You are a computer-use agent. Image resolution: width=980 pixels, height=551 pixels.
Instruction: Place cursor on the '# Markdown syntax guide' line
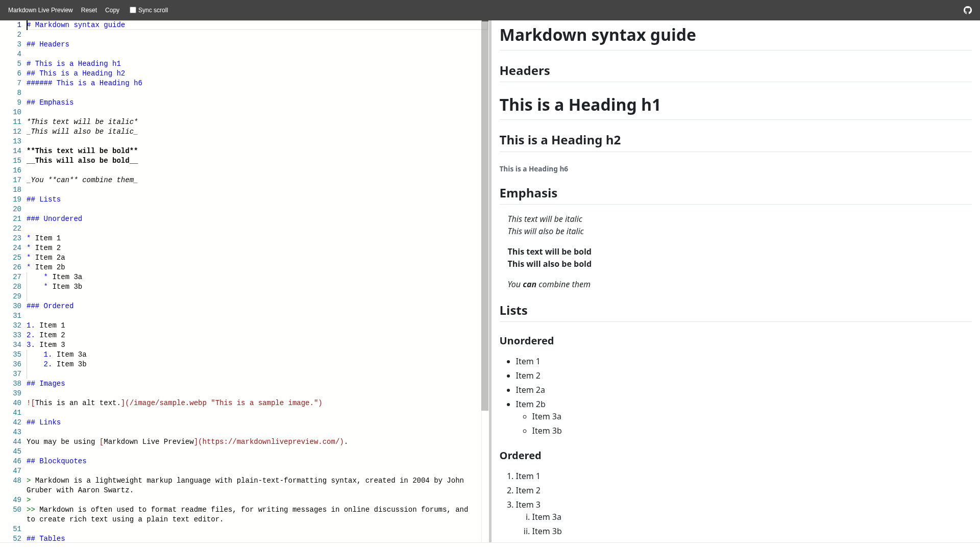tap(76, 24)
